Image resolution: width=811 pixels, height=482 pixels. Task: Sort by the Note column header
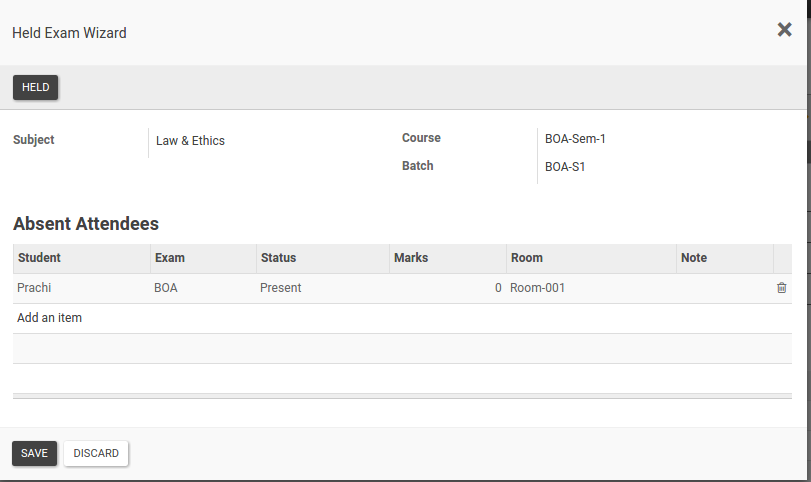coord(694,258)
